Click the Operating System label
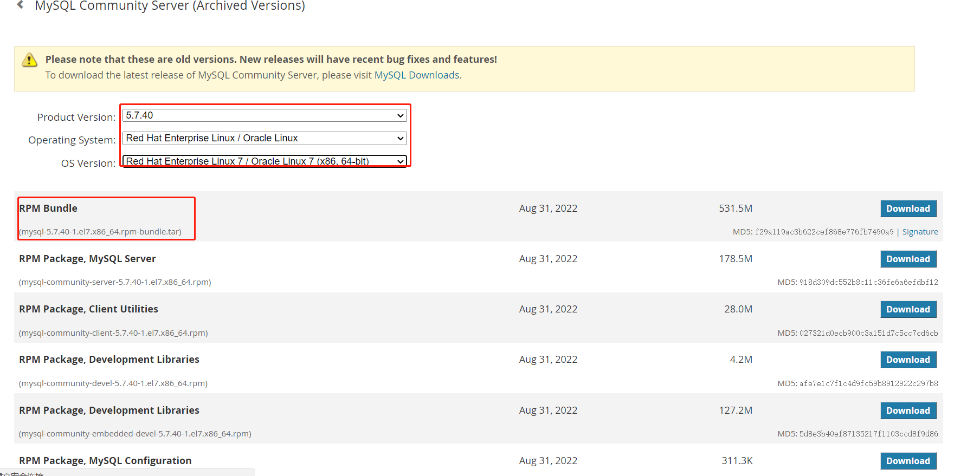980x476 pixels. pos(72,140)
